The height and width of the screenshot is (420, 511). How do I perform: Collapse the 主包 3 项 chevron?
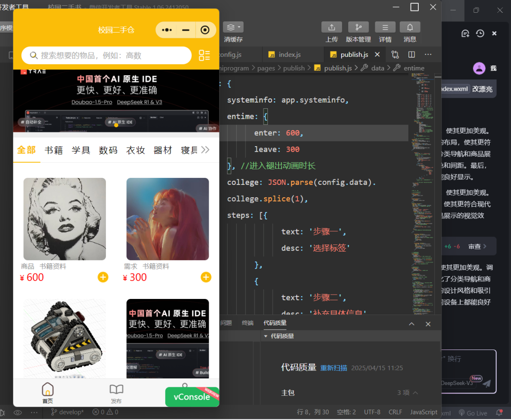(x=415, y=393)
